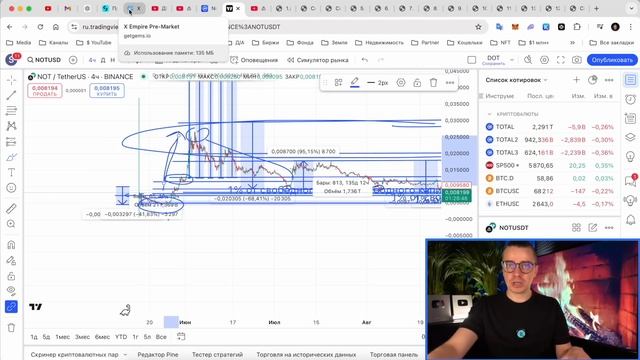
Task: Hide all drawings with eye icon
Action: tap(11, 291)
